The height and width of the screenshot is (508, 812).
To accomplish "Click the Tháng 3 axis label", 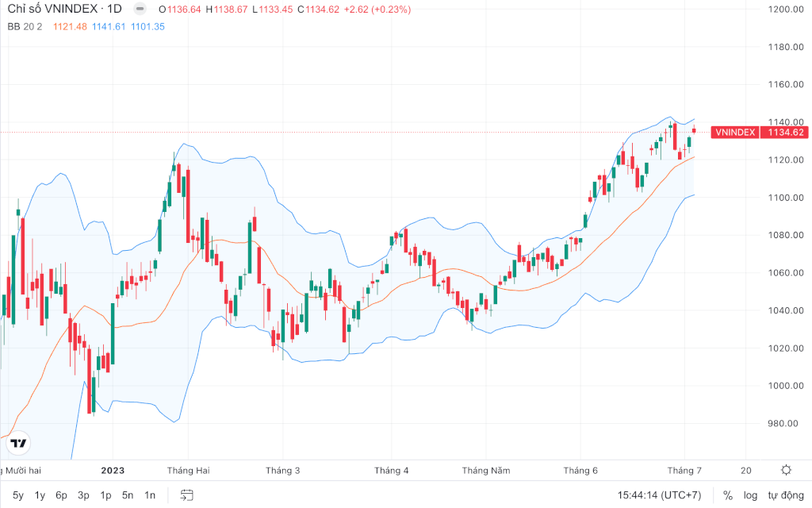I will point(283,471).
